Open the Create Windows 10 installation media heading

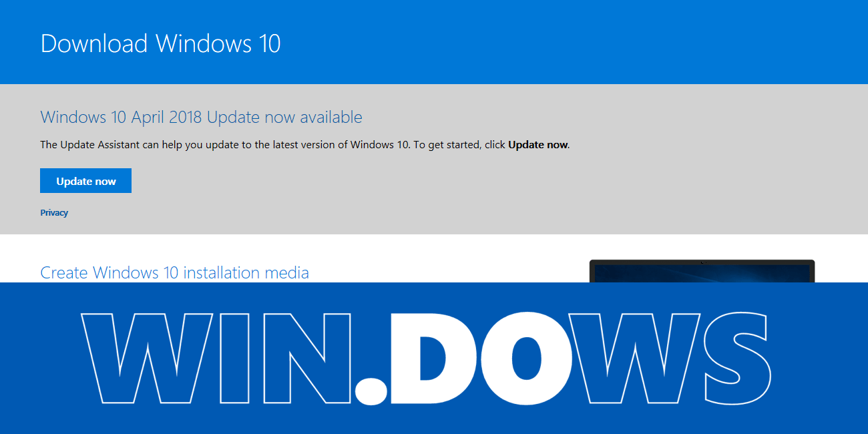tap(174, 272)
